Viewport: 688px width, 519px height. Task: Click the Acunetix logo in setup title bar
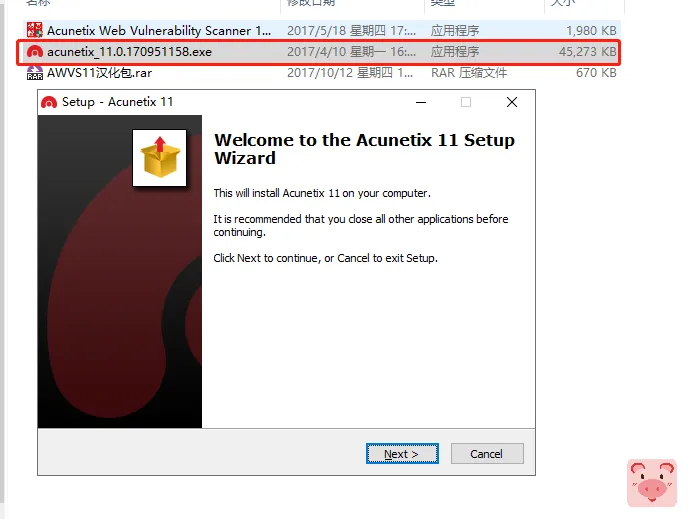tap(49, 102)
